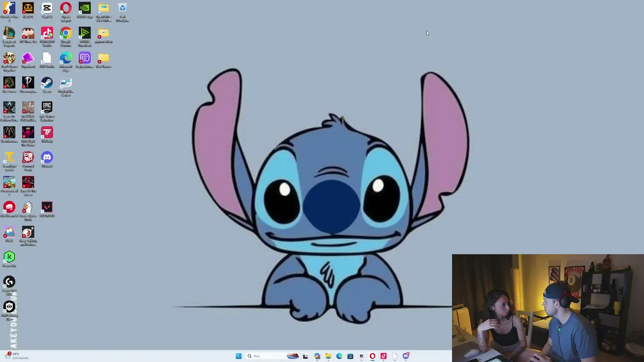The width and height of the screenshot is (644, 362).
Task: Select the Discord desktop shortcut
Action: [x=47, y=160]
